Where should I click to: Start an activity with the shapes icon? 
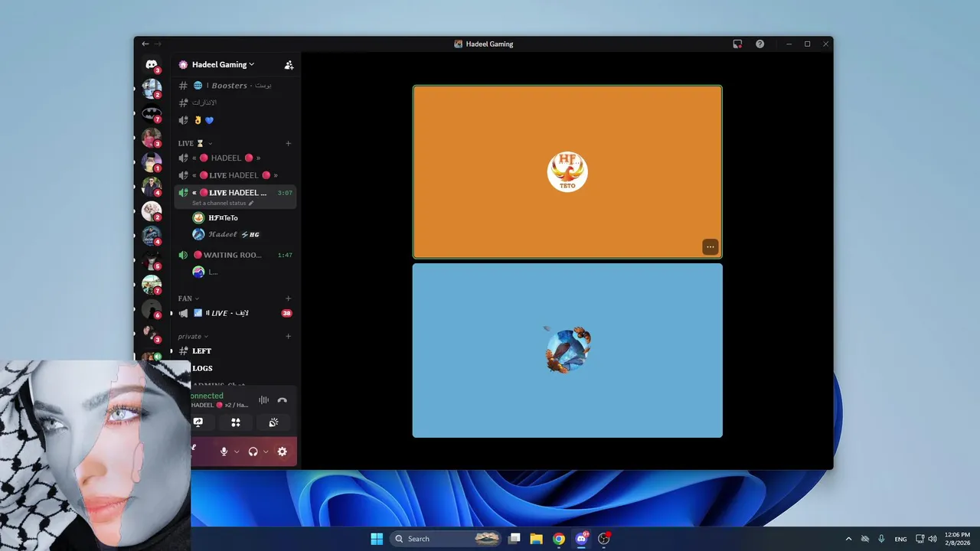coord(236,422)
